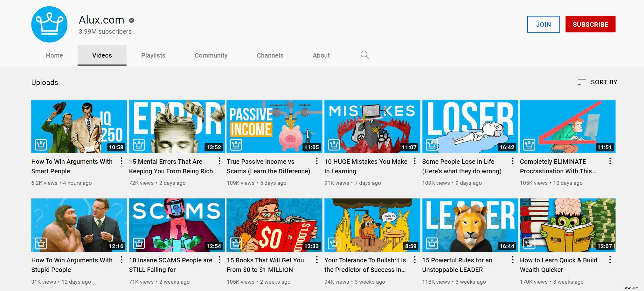Click the verified badge beside Alux.com
The height and width of the screenshot is (291, 644).
131,20
